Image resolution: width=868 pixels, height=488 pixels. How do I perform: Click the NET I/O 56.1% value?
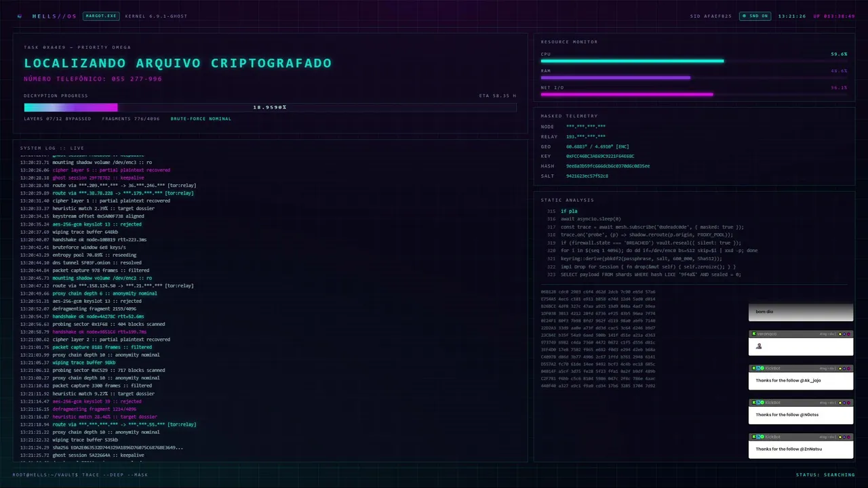tap(839, 87)
